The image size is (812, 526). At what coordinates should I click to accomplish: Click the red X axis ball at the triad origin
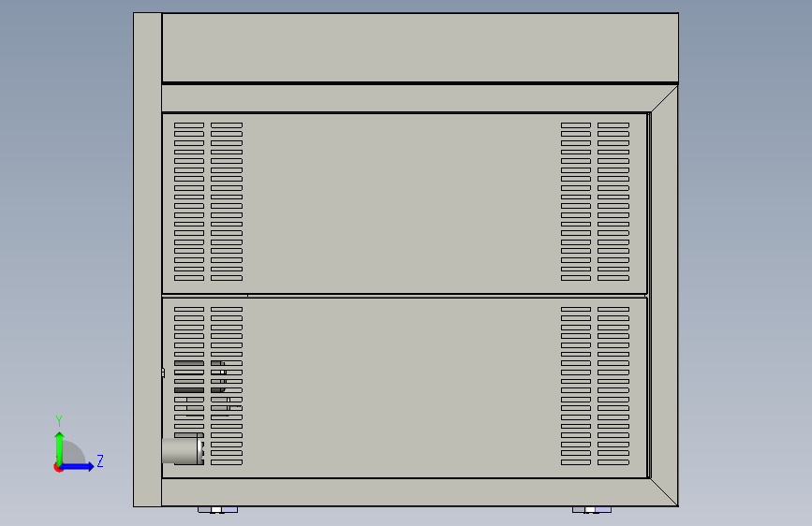point(58,468)
